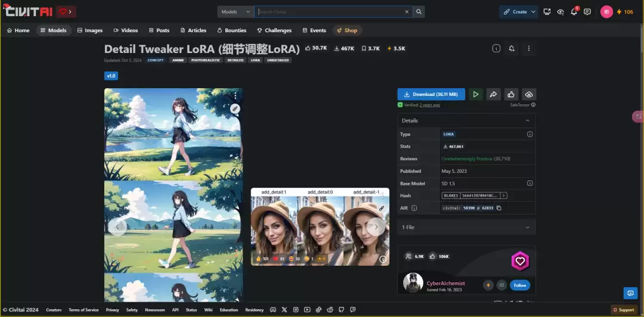Go to Home tab
644x317 pixels.
(x=18, y=30)
